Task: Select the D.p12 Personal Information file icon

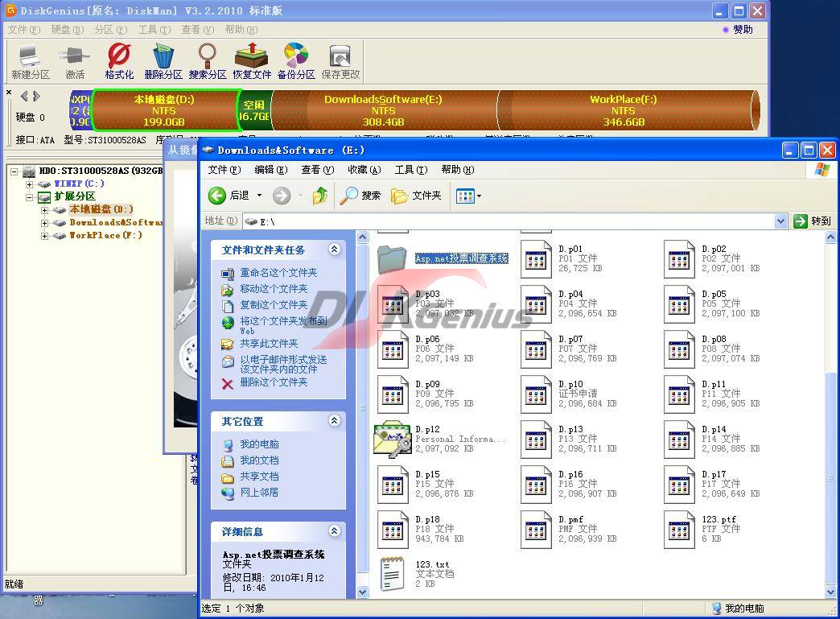Action: [x=393, y=439]
